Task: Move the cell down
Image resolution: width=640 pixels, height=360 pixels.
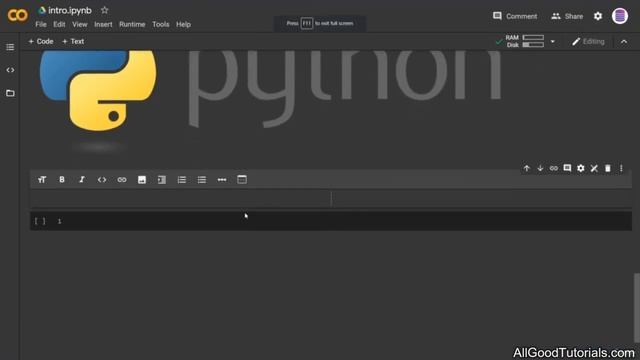Action: click(540, 168)
